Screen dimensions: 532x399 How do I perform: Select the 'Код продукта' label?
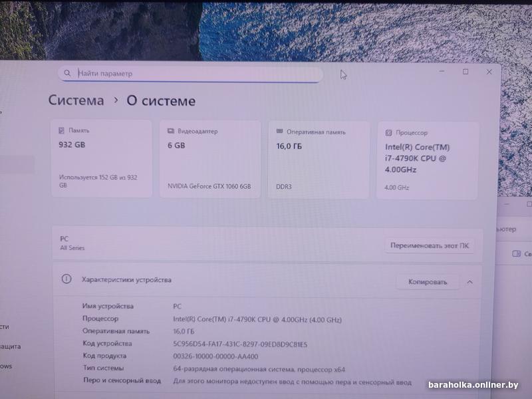tap(104, 356)
